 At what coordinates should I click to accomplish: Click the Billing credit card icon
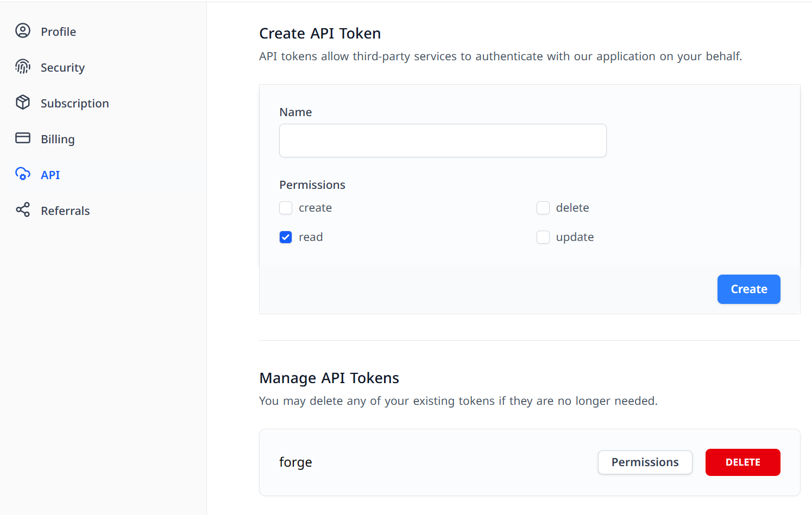pos(23,138)
